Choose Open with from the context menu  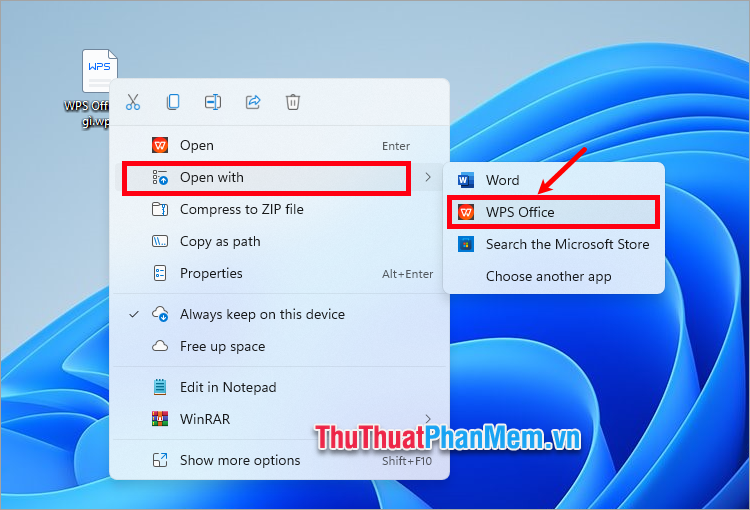[x=280, y=177]
